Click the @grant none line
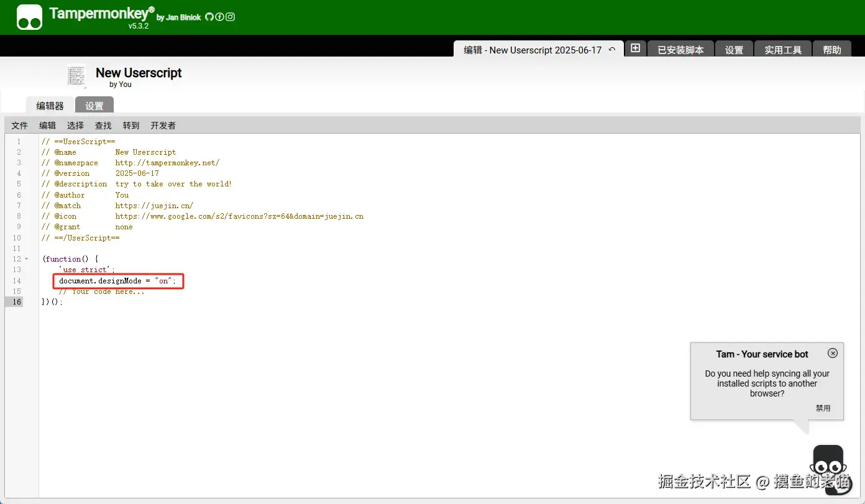Screen dimensions: 865x504 pyautogui.click(x=87, y=227)
